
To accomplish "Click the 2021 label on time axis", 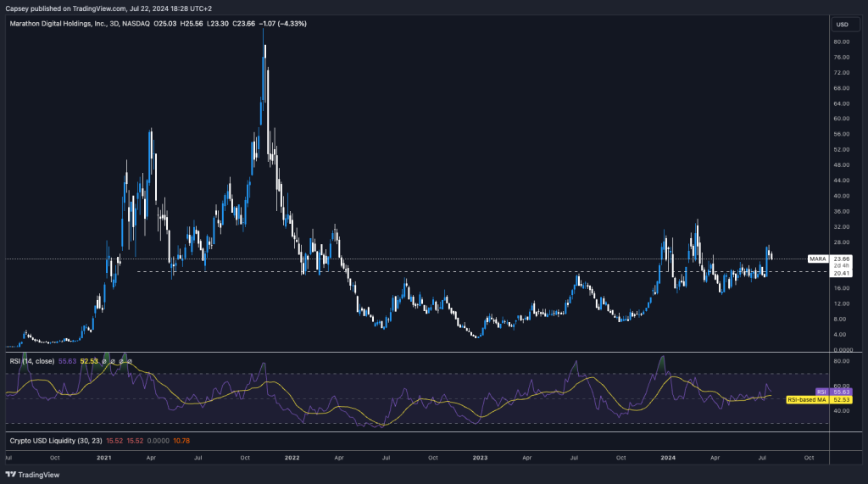I will tap(104, 458).
